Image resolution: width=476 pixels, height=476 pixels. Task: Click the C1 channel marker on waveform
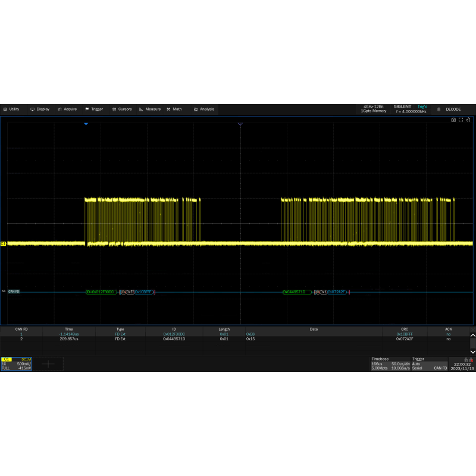(4, 243)
